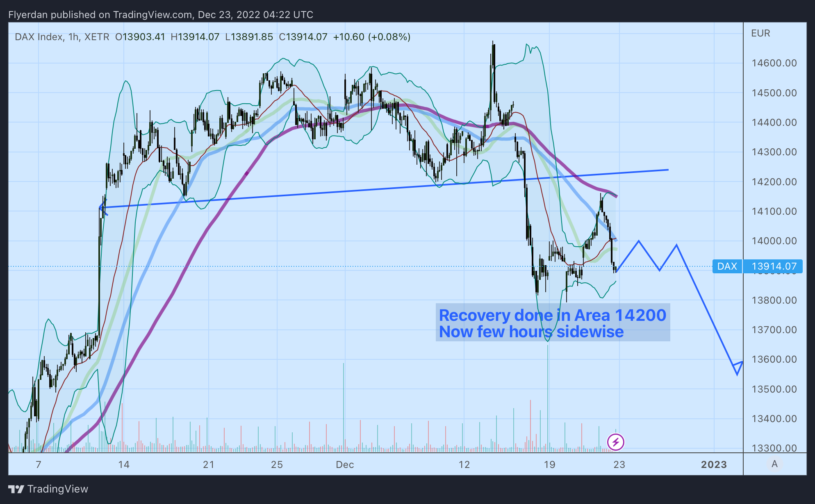The width and height of the screenshot is (815, 504).
Task: Click the 14200.00 price axis label
Action: 774,182
